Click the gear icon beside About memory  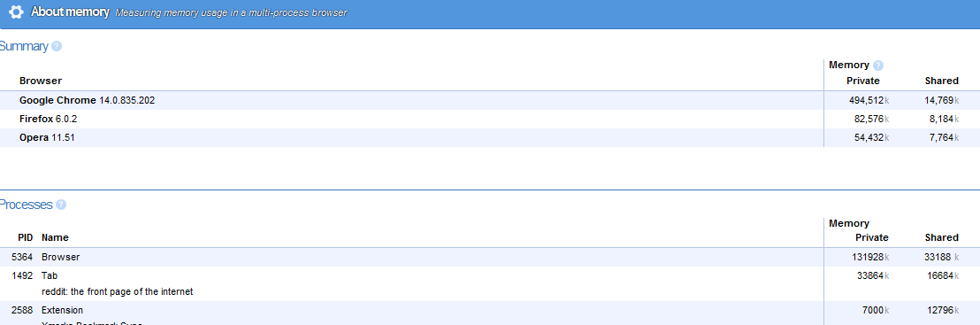(x=16, y=12)
